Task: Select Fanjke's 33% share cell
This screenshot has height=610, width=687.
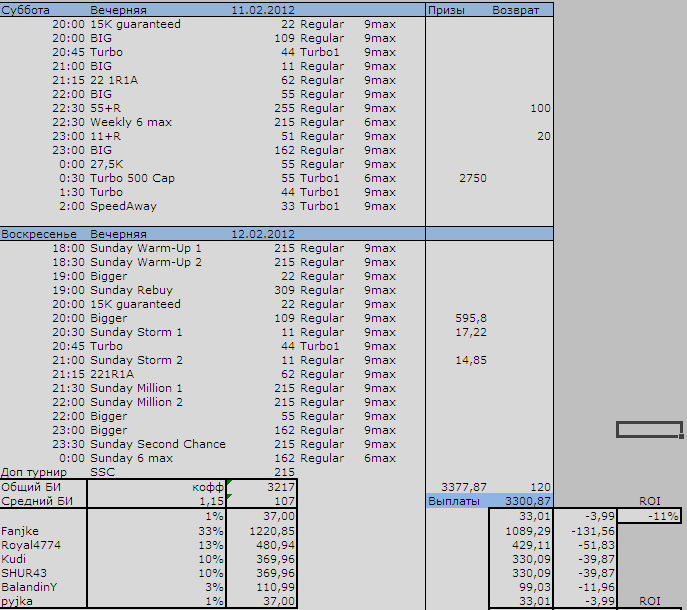Action: (x=211, y=531)
